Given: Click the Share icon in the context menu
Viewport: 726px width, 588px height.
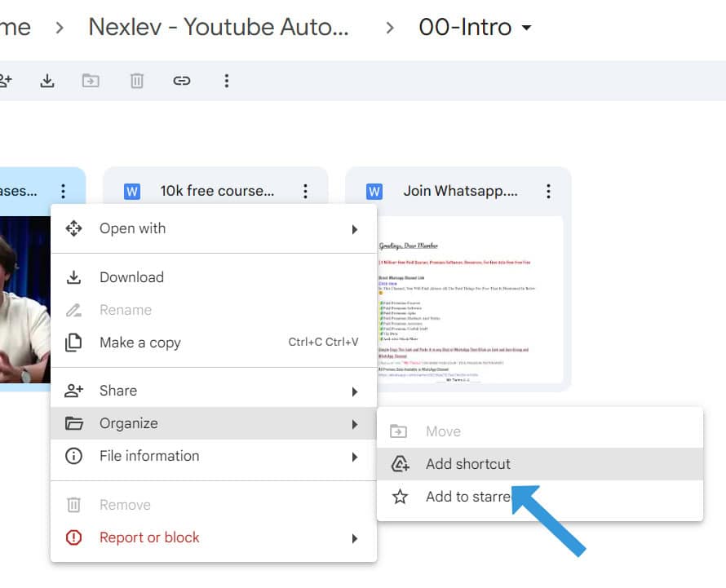Looking at the screenshot, I should 73,391.
